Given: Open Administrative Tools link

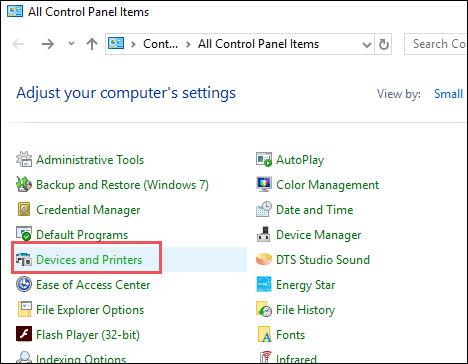Looking at the screenshot, I should 90,160.
